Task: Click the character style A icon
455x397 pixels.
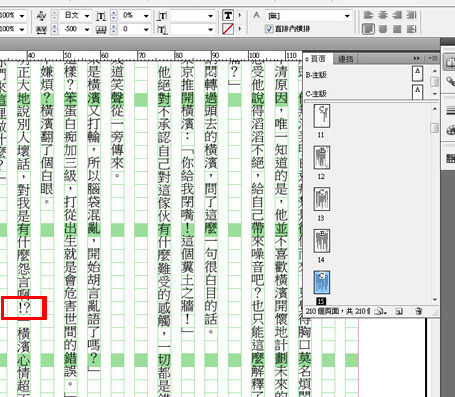Action: pyautogui.click(x=256, y=15)
